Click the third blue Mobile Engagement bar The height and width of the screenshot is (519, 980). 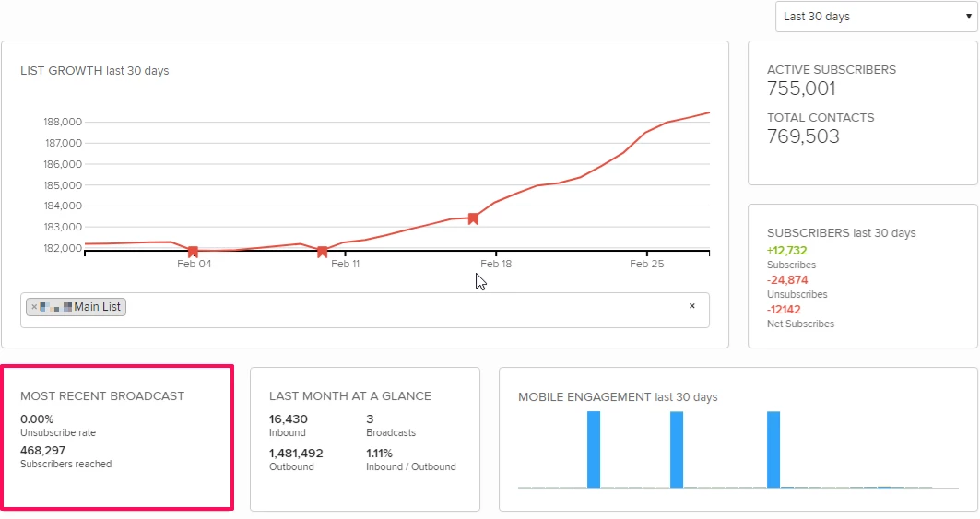coord(773,449)
